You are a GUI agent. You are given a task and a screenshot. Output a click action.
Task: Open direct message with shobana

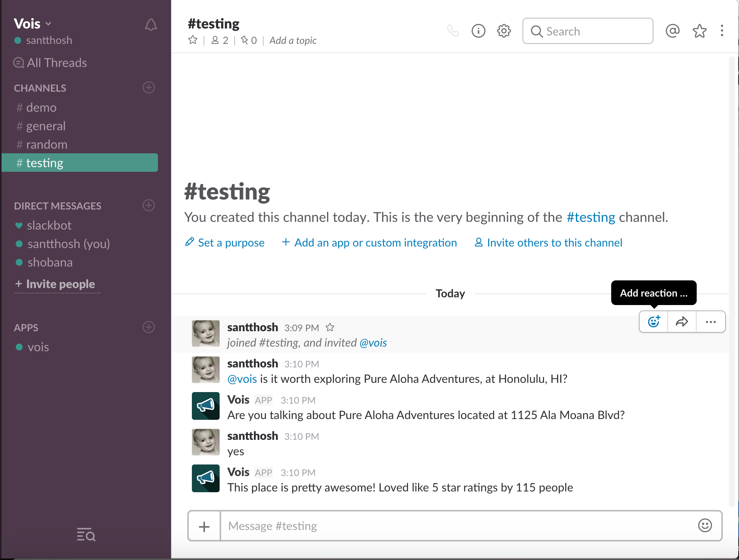[80, 262]
